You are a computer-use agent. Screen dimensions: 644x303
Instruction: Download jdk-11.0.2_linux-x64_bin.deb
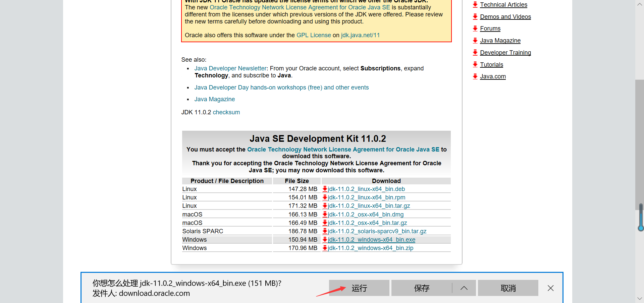pos(366,189)
